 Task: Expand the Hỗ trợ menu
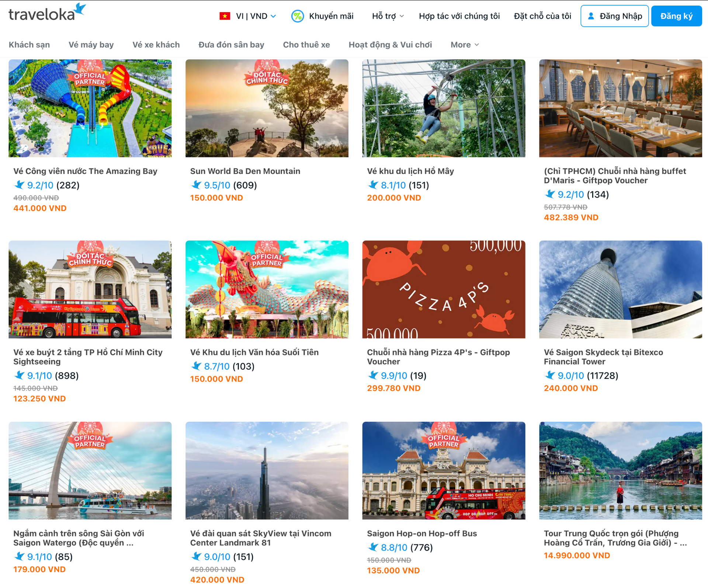(388, 16)
